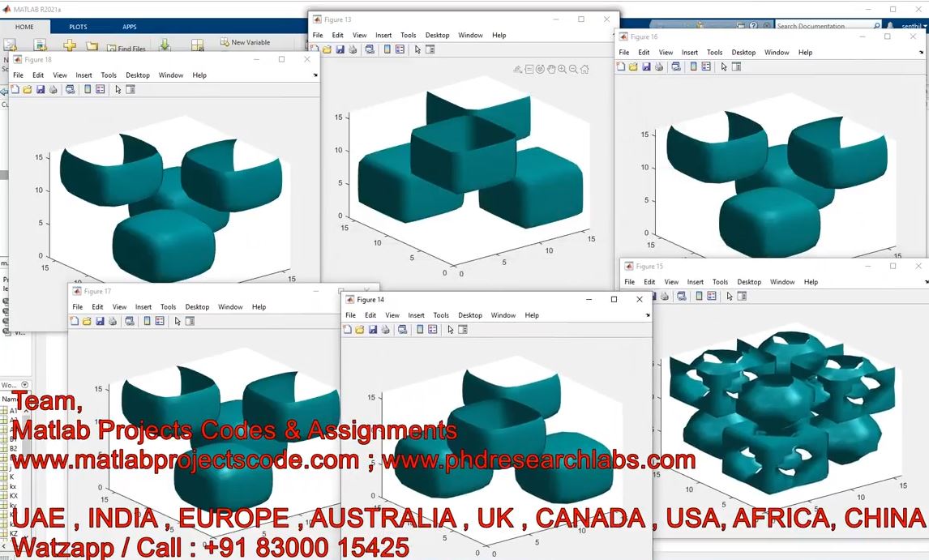Toggle Insert Legend in Figure 18 toolbar
Viewport: 929px width, 560px height.
coord(101,89)
